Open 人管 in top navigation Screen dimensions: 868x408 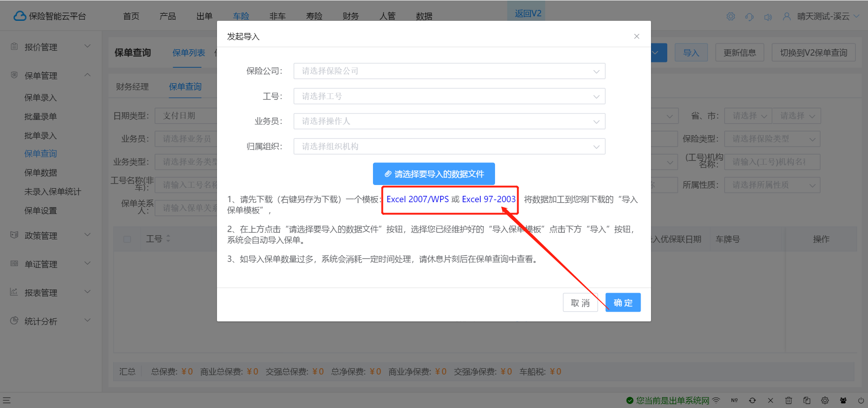coord(387,16)
